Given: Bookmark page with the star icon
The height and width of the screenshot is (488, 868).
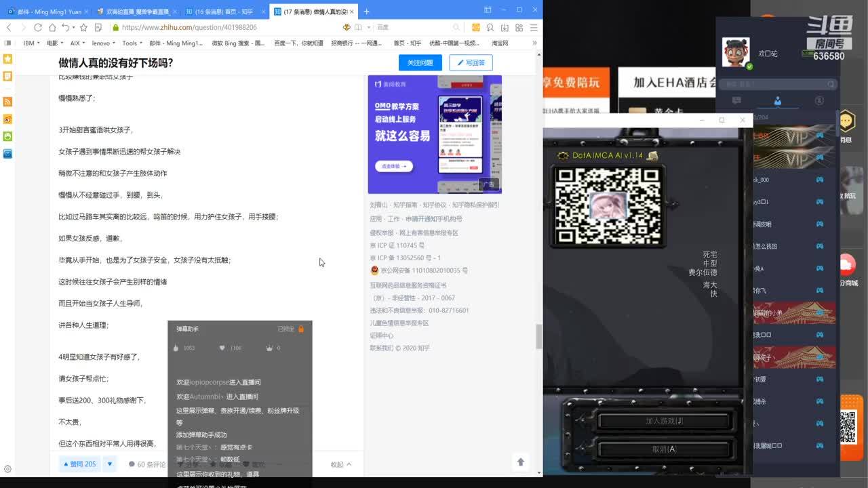Looking at the screenshot, I should (83, 28).
